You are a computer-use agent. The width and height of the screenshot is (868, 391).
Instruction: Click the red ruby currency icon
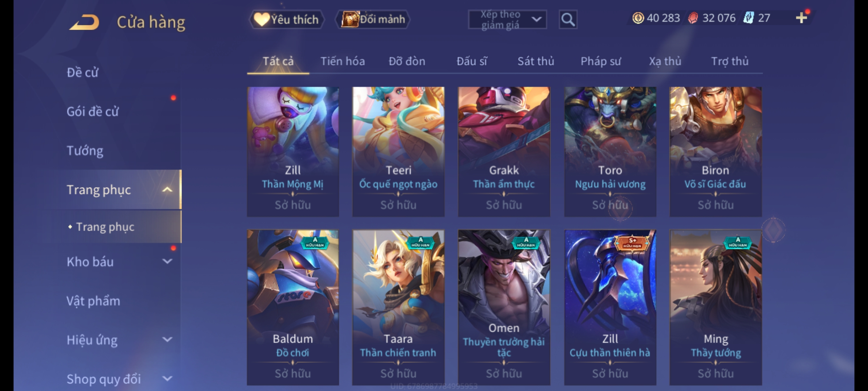[x=693, y=18]
